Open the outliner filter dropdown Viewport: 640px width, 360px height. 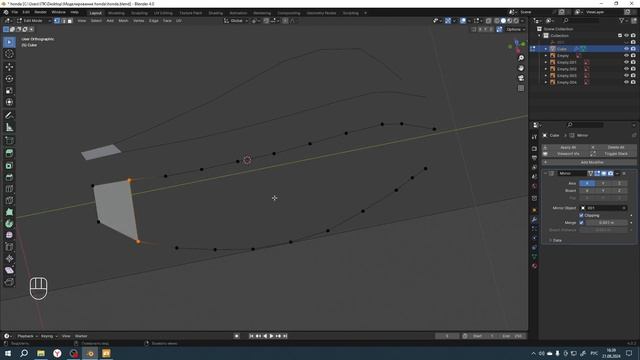[x=624, y=20]
